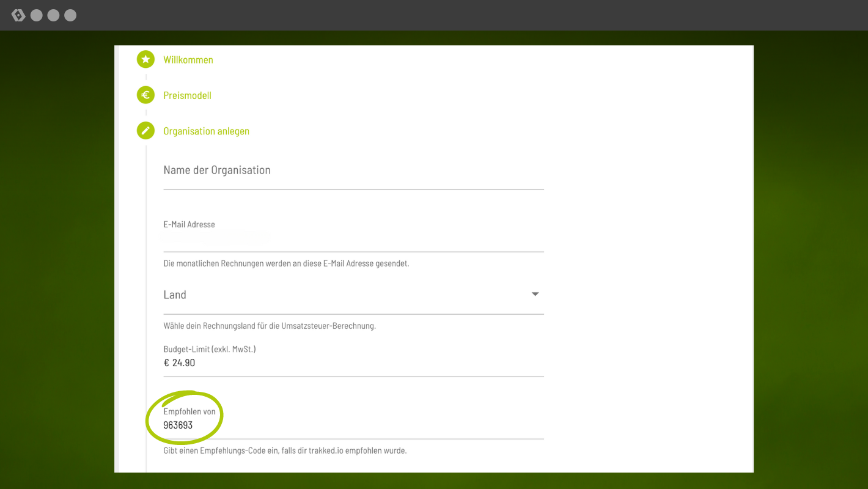This screenshot has height=489, width=868.
Task: Click the middle window control dot
Action: click(53, 15)
